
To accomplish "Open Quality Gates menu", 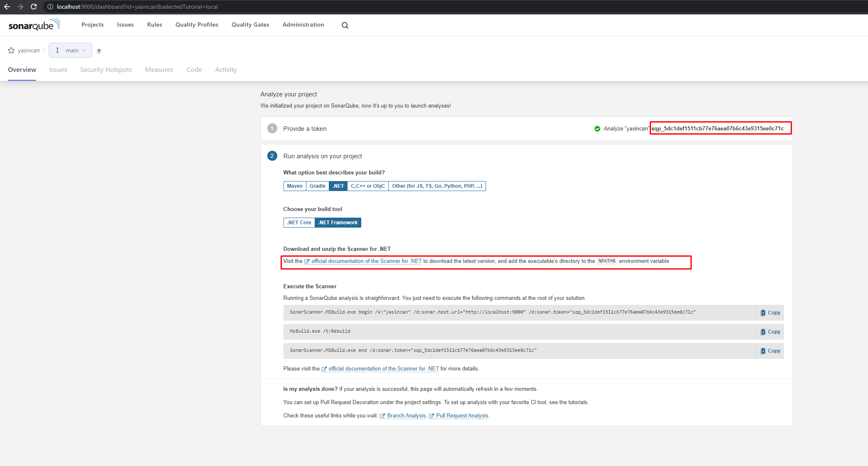I will (x=251, y=25).
